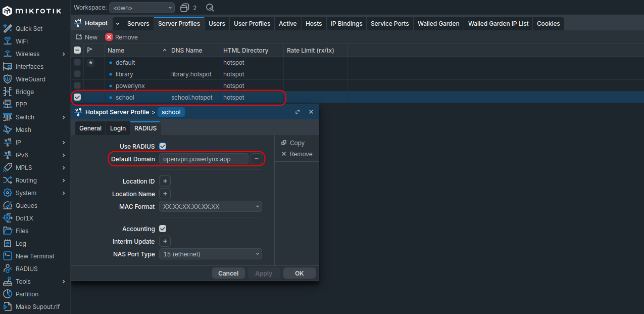Click the OK button
Screen dimensions: 644x314
pyautogui.click(x=299, y=273)
